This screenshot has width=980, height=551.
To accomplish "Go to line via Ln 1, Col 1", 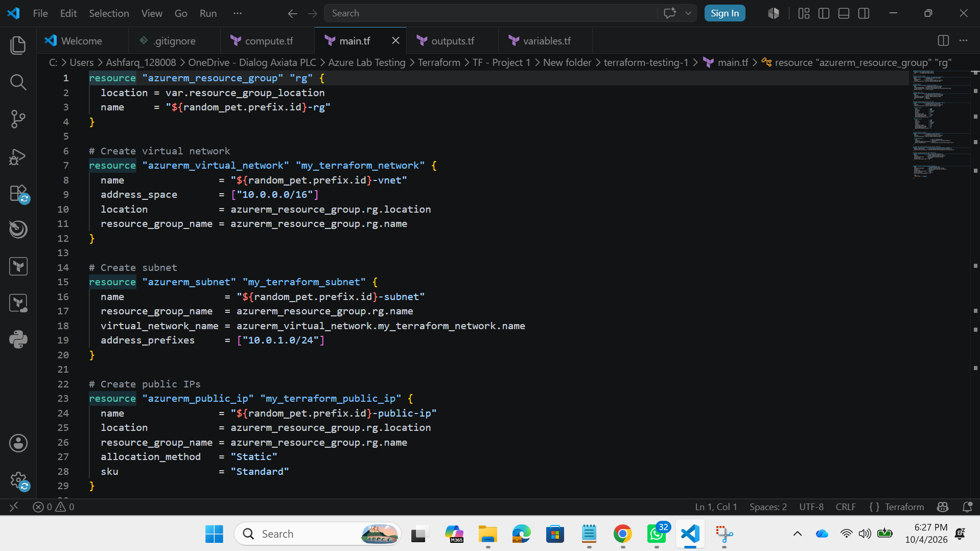I will 716,507.
